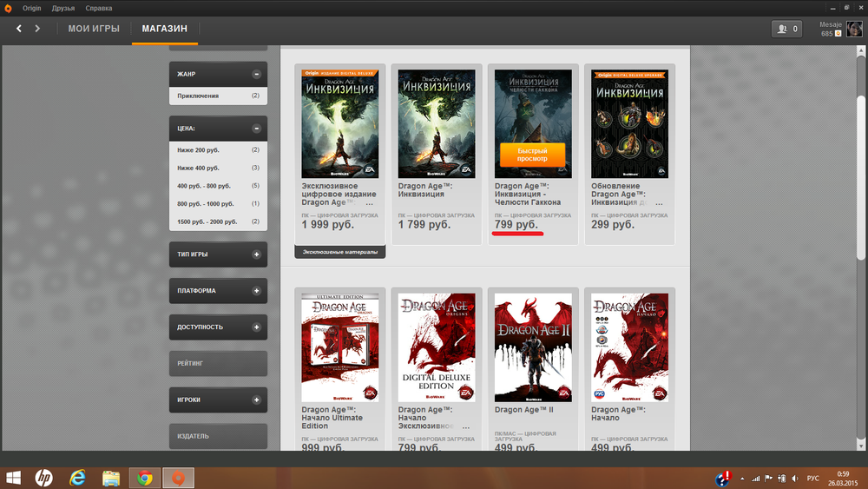
Task: Expand the ТИП ИГРЫ filter
Action: (x=256, y=254)
